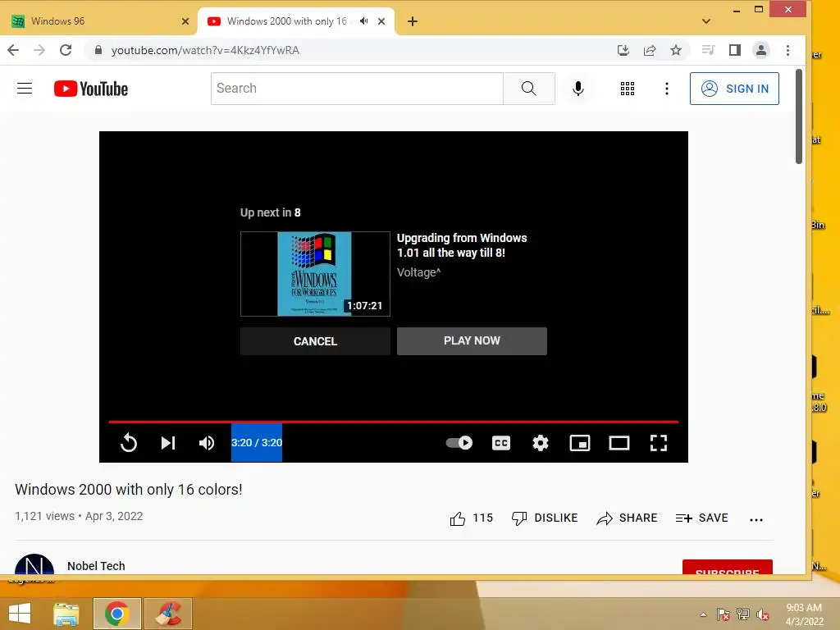840x630 pixels.
Task: Expand the Chrome tab search chevron
Action: (706, 21)
